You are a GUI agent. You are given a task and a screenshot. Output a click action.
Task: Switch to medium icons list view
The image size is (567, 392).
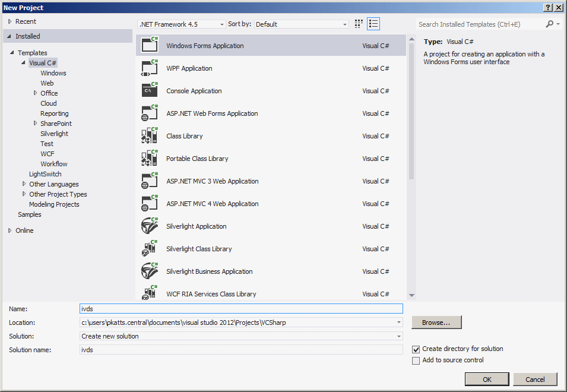(x=373, y=24)
